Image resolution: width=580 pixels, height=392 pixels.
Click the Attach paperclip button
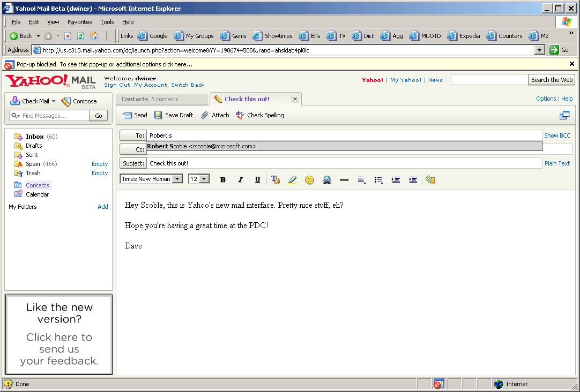pyautogui.click(x=215, y=115)
